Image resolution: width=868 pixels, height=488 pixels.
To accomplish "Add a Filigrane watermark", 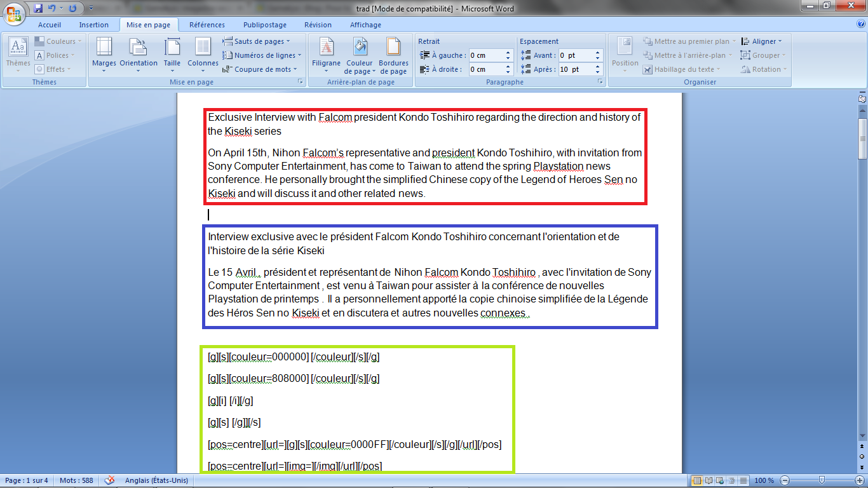I will (x=327, y=55).
